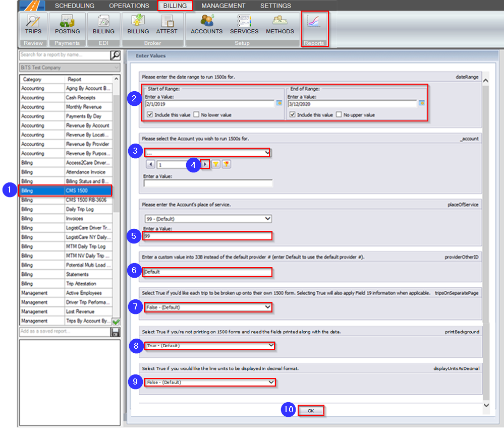
Task: Select the Statements report
Action: pyautogui.click(x=66, y=274)
